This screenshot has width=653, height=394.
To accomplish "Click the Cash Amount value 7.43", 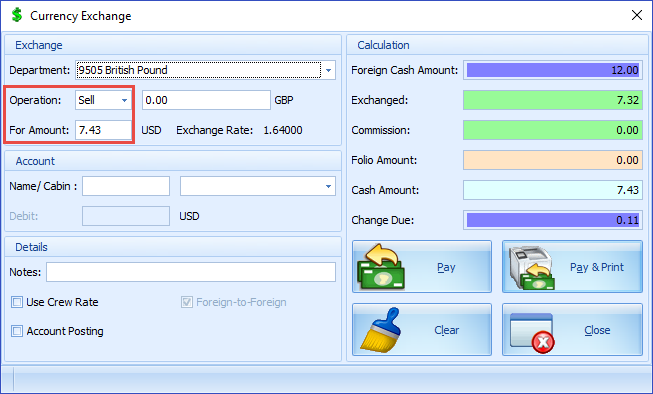I will (x=553, y=190).
